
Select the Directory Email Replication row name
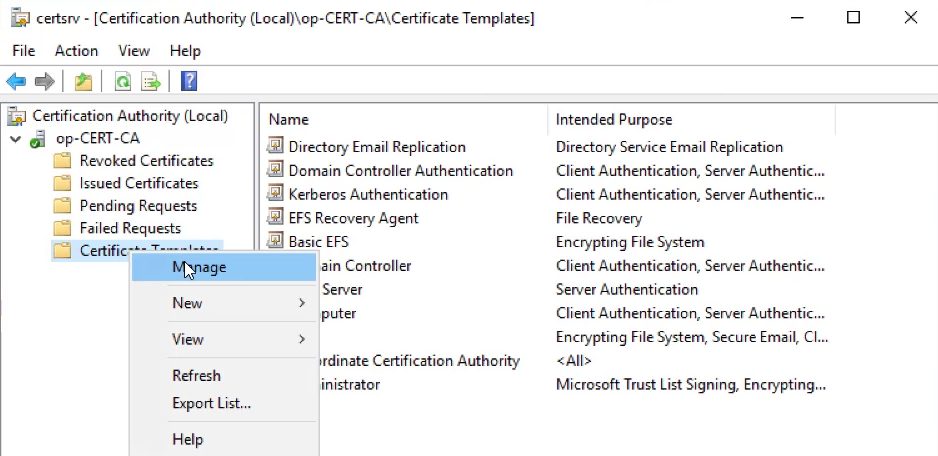tap(377, 147)
